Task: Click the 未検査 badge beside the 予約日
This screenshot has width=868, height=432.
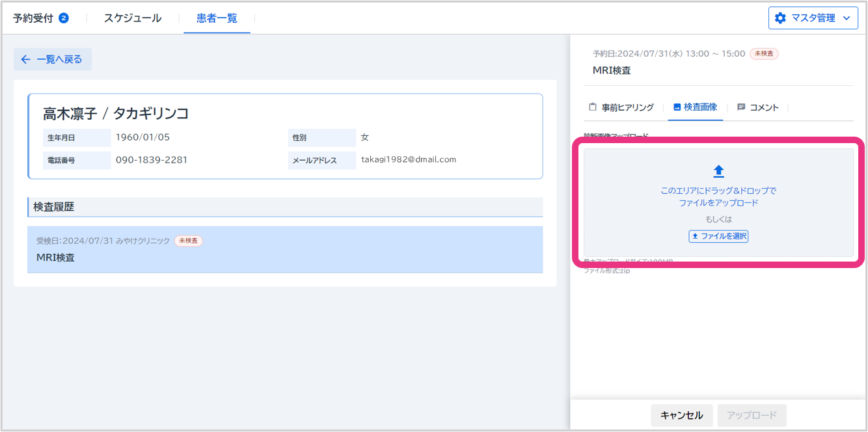Action: point(764,54)
